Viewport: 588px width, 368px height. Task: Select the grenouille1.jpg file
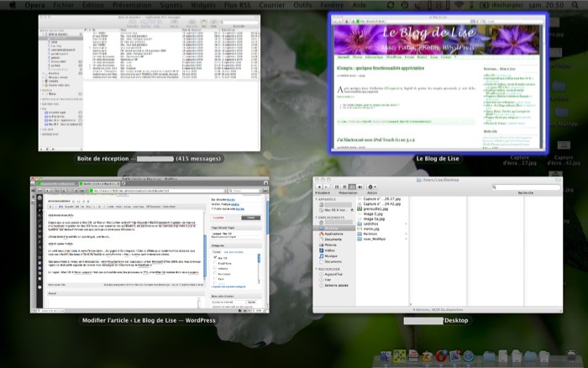point(374,208)
